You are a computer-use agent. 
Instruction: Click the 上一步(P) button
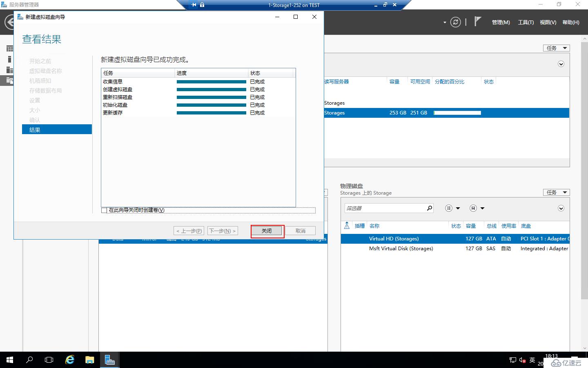(189, 231)
